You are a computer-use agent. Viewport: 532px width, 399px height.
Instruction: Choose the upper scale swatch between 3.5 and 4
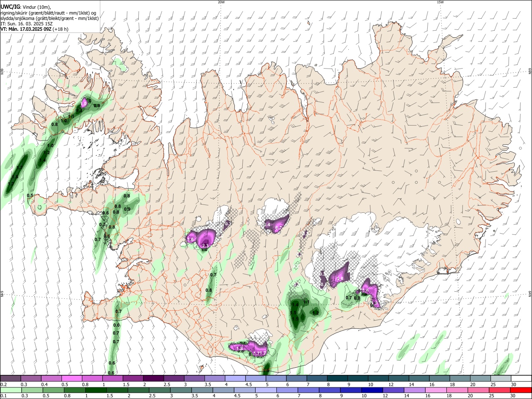pyautogui.click(x=214, y=378)
